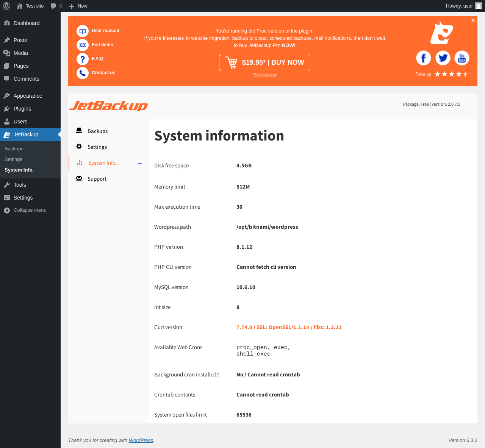
Task: Click the WordPress logo in admin bar
Action: tap(6, 6)
